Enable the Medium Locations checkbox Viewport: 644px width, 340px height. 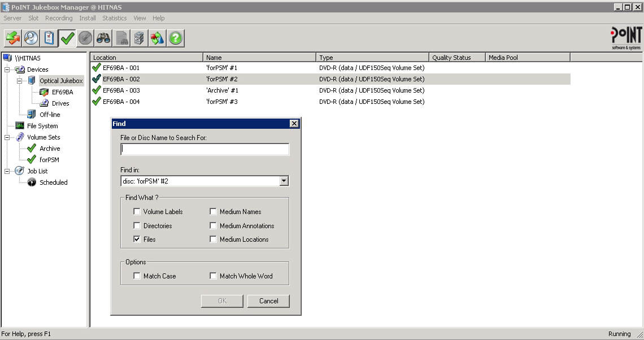point(213,239)
